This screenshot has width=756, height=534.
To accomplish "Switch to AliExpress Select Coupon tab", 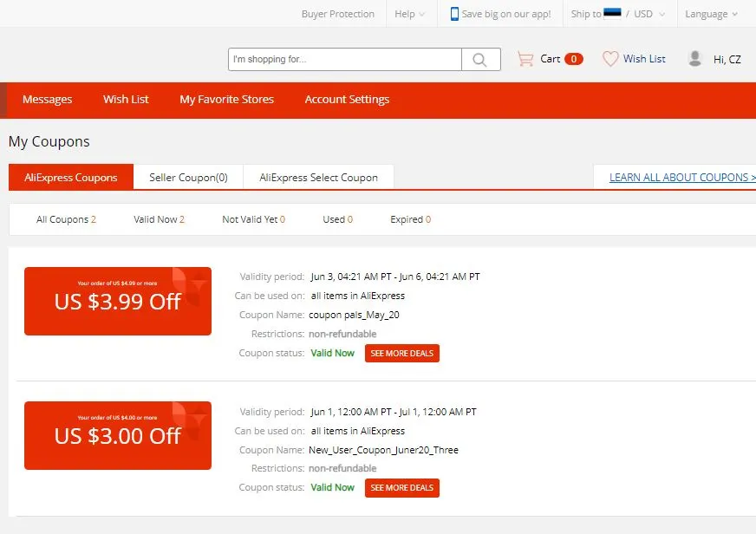I will click(319, 178).
